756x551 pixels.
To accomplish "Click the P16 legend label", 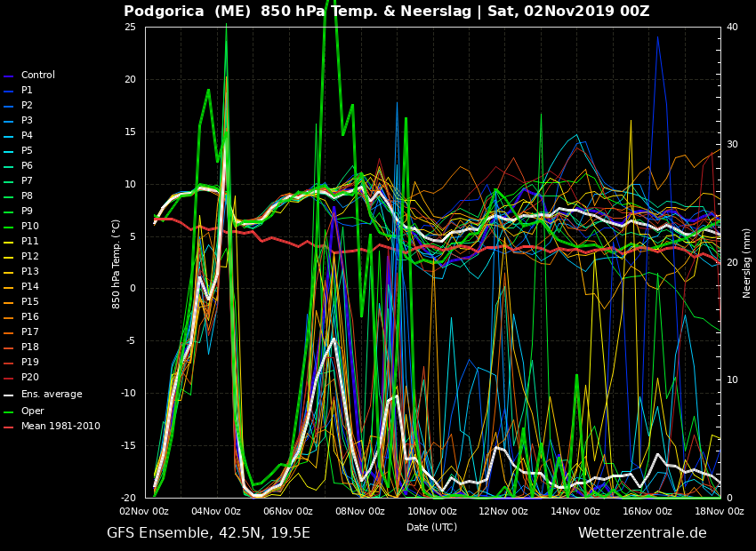I will 30,316.
